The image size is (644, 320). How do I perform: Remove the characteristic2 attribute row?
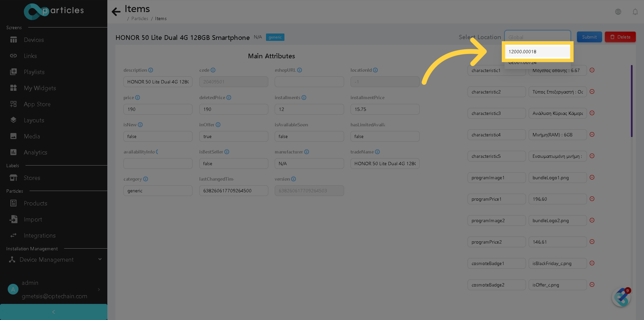tap(592, 91)
